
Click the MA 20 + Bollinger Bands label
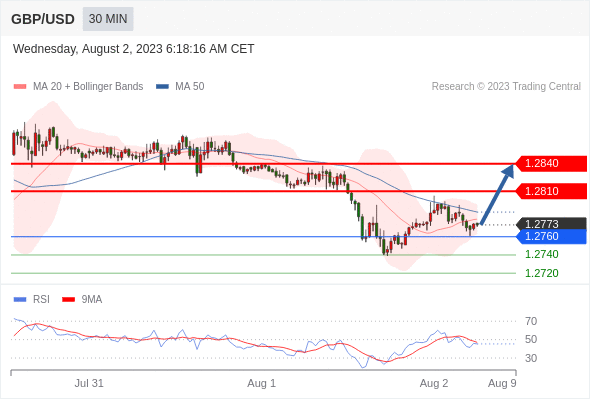click(88, 87)
